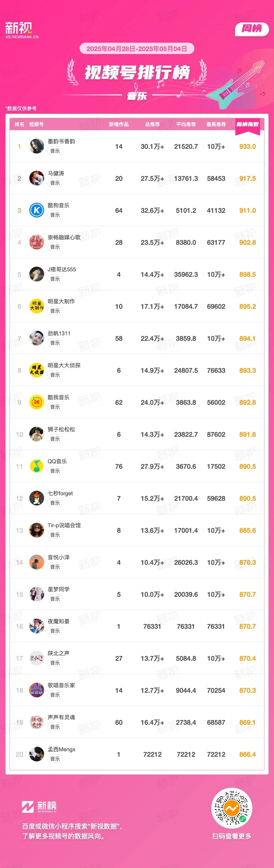This screenshot has width=274, height=868.
Task: Click the 新榜 logo in the footer
Action: (x=39, y=807)
